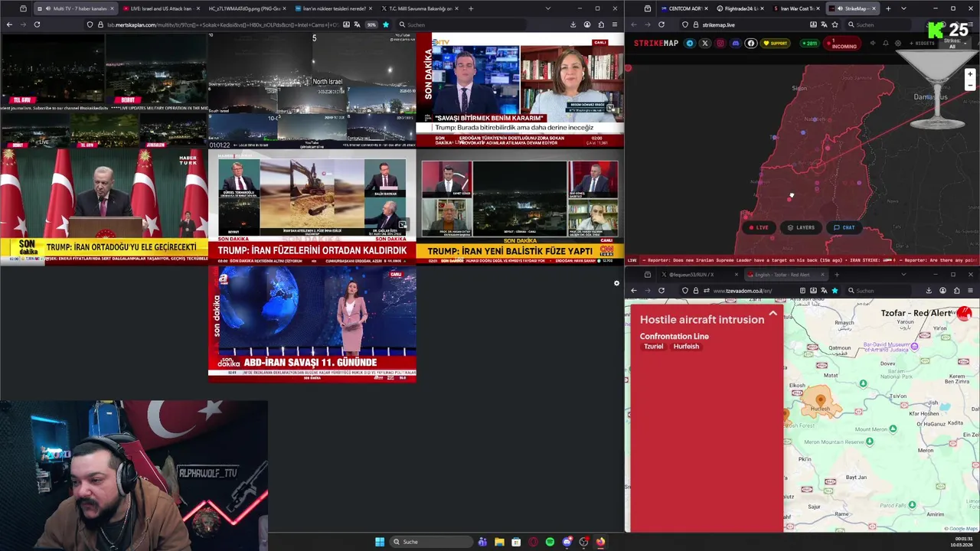Switch to LIVE: Israel and US Attack tab
Image resolution: width=980 pixels, height=551 pixels.
(x=160, y=8)
